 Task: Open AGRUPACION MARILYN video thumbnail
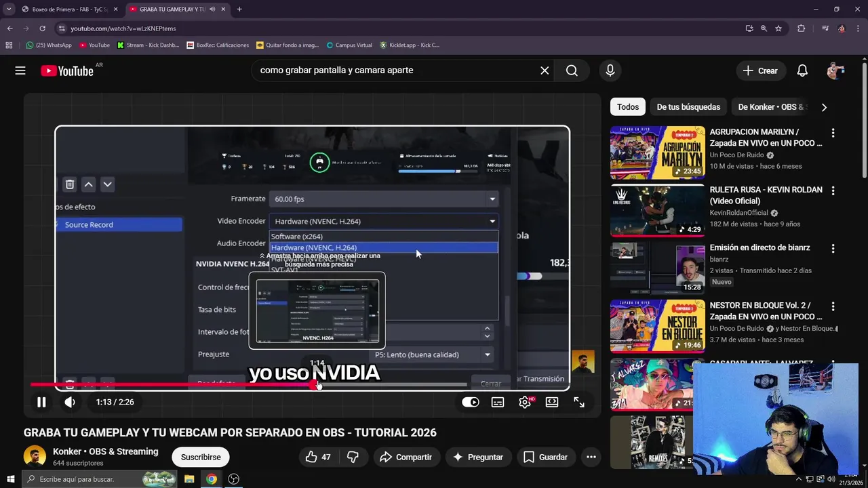click(657, 152)
